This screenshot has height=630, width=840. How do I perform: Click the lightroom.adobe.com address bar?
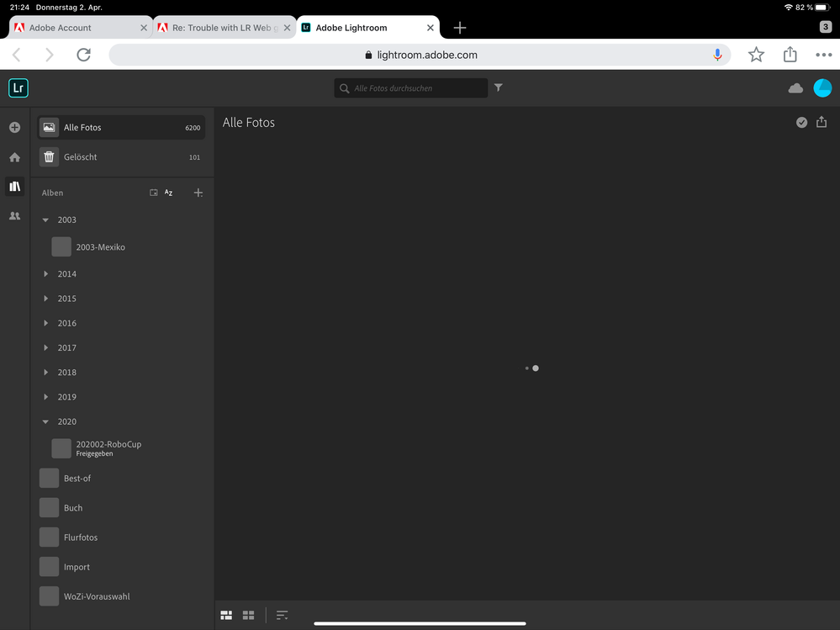[x=420, y=55]
